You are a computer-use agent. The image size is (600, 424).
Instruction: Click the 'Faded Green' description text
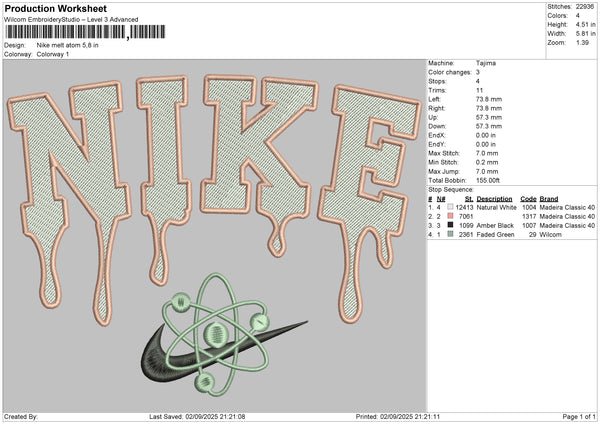pos(495,235)
